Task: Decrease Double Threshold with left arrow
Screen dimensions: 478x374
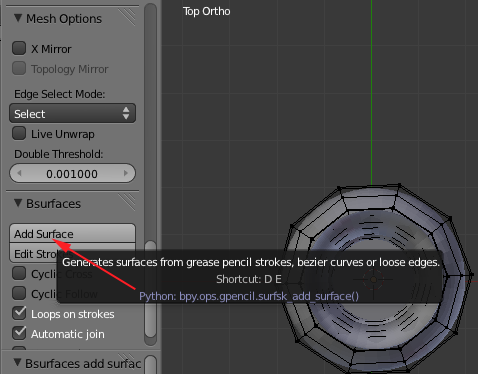Action: [19, 173]
